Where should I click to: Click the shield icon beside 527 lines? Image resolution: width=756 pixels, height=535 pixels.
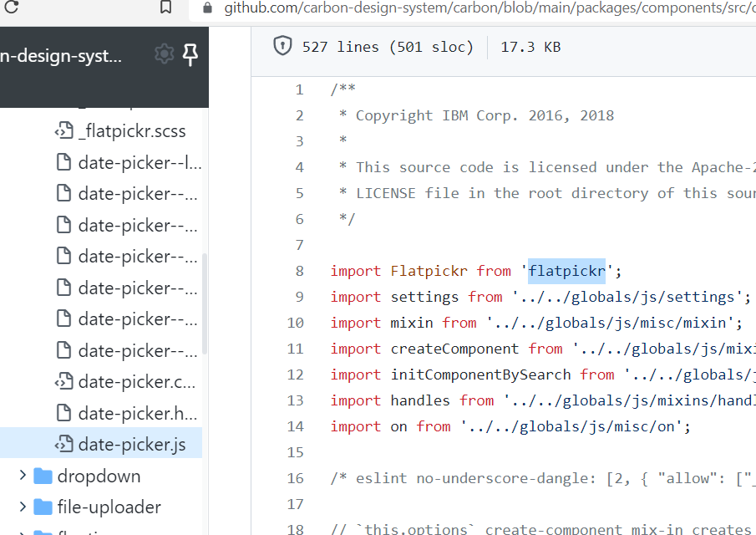(x=282, y=46)
